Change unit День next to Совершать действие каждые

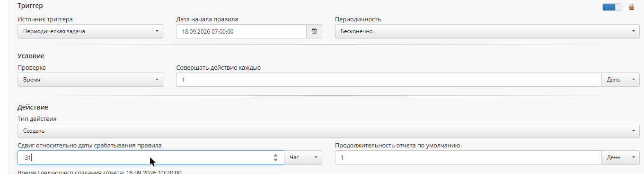pos(620,80)
